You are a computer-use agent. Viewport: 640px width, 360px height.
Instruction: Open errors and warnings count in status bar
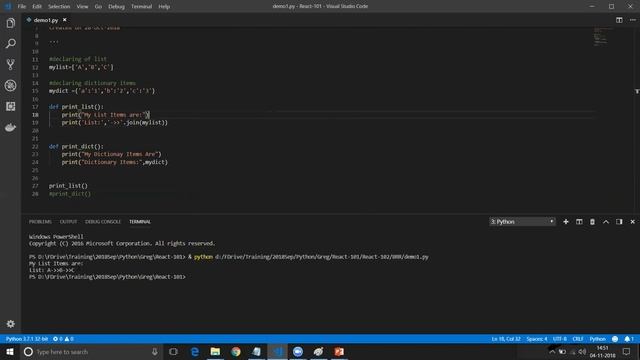(x=63, y=339)
